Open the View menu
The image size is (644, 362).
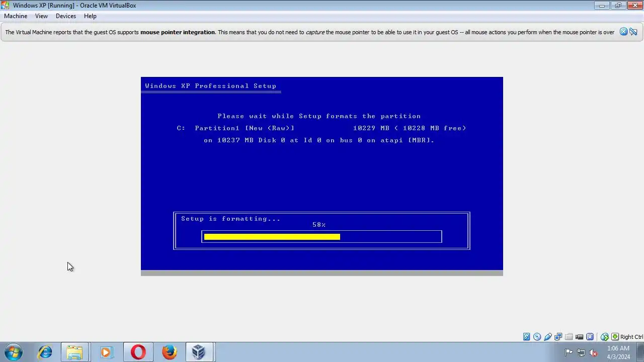coord(41,16)
